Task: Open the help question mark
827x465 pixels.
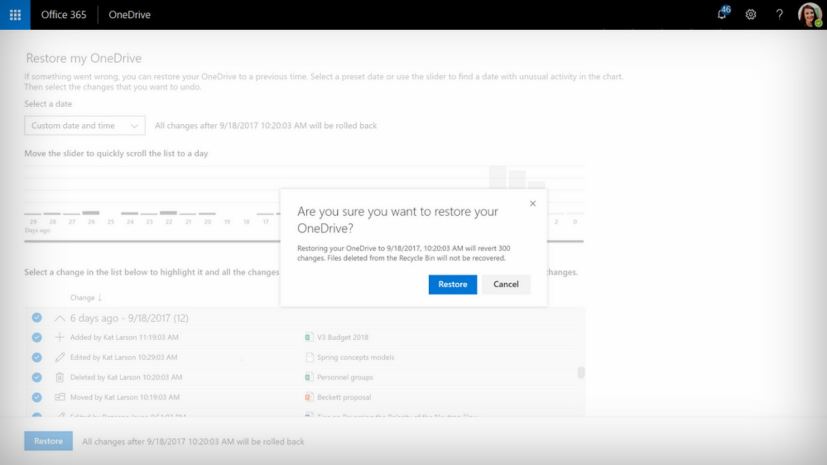Action: click(x=779, y=15)
